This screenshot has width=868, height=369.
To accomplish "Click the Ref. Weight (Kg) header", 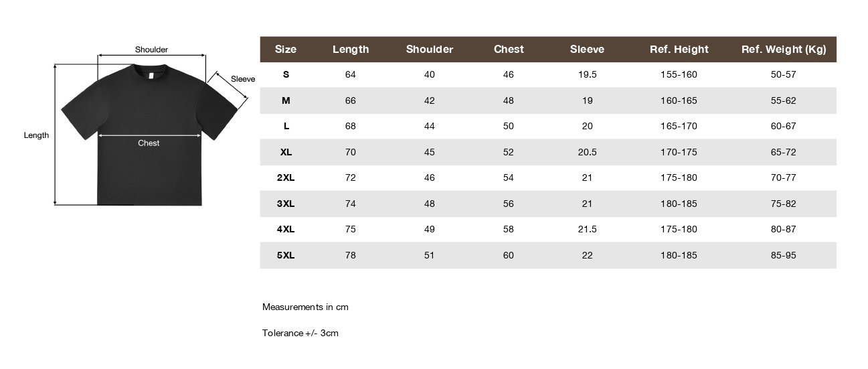I will [x=784, y=50].
